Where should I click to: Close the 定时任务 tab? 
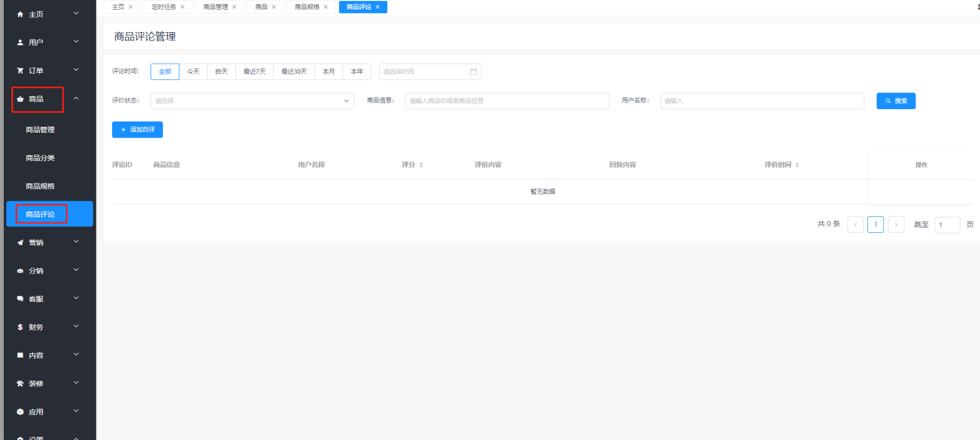pyautogui.click(x=183, y=7)
